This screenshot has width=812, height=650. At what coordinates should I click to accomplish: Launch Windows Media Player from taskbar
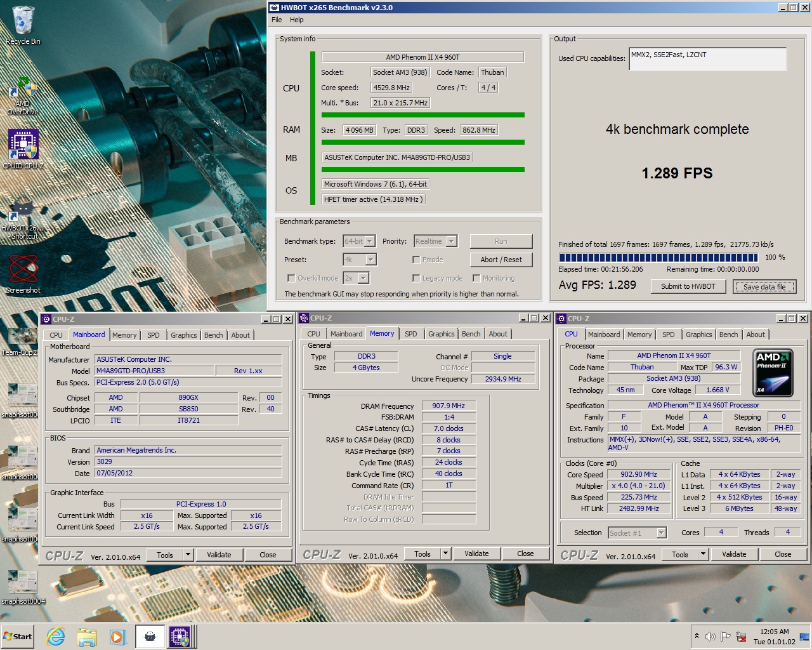[117, 636]
